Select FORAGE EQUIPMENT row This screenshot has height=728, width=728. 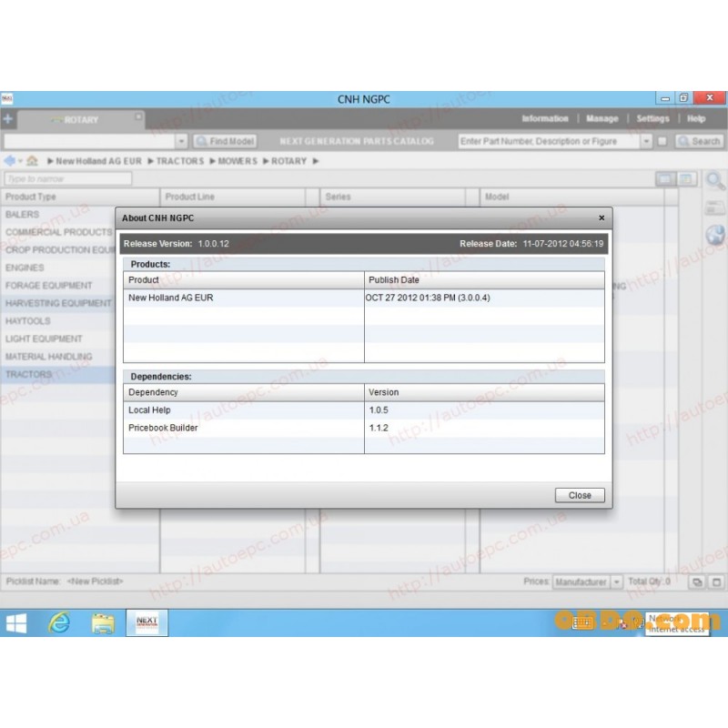[57, 286]
